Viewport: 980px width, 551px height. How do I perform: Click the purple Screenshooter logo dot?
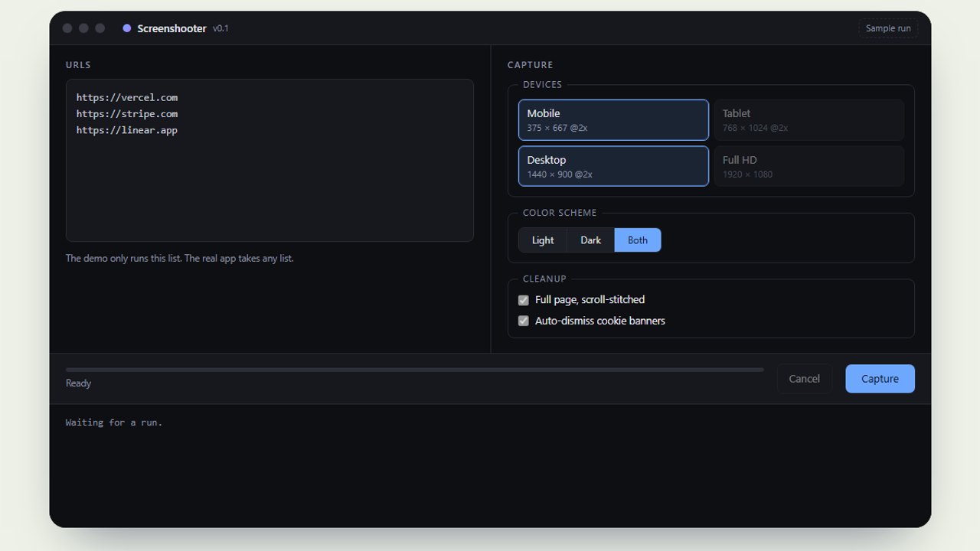[127, 28]
